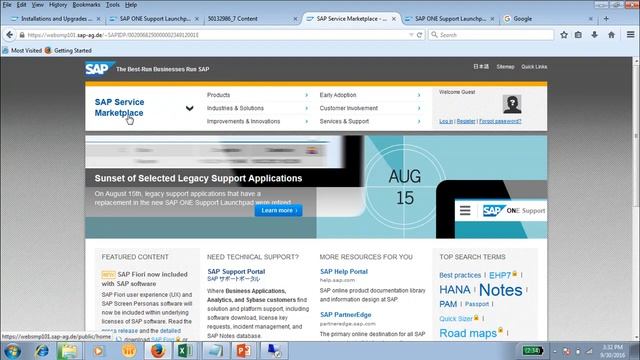The image size is (640, 360).
Task: Open the SAP Support Portal link
Action: [x=236, y=271]
